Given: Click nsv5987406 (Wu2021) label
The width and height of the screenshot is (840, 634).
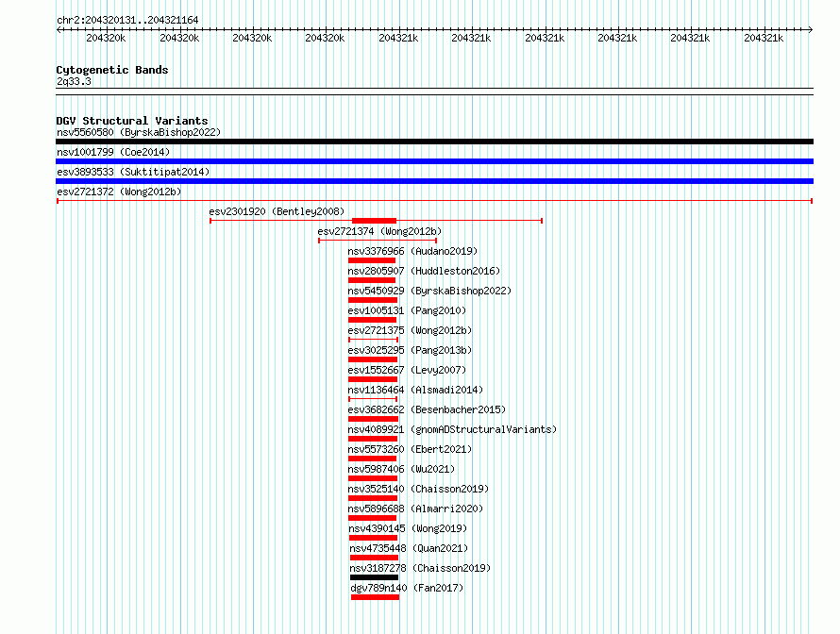Looking at the screenshot, I should 401,469.
